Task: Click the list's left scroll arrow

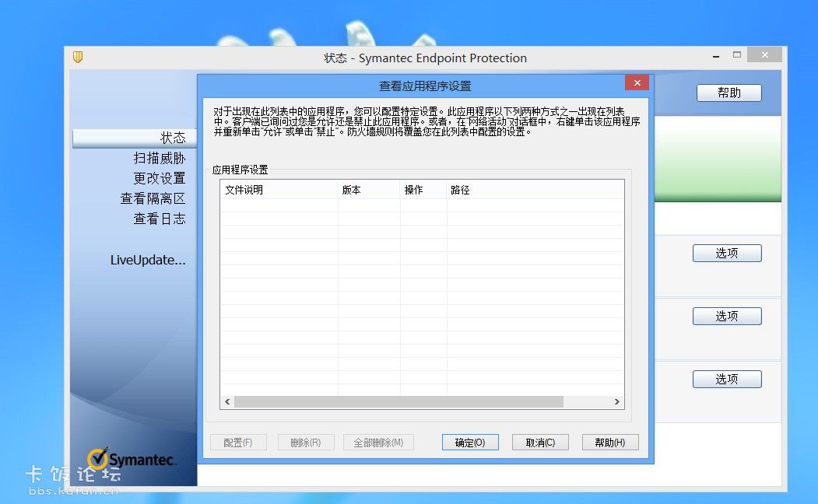Action: pos(227,402)
